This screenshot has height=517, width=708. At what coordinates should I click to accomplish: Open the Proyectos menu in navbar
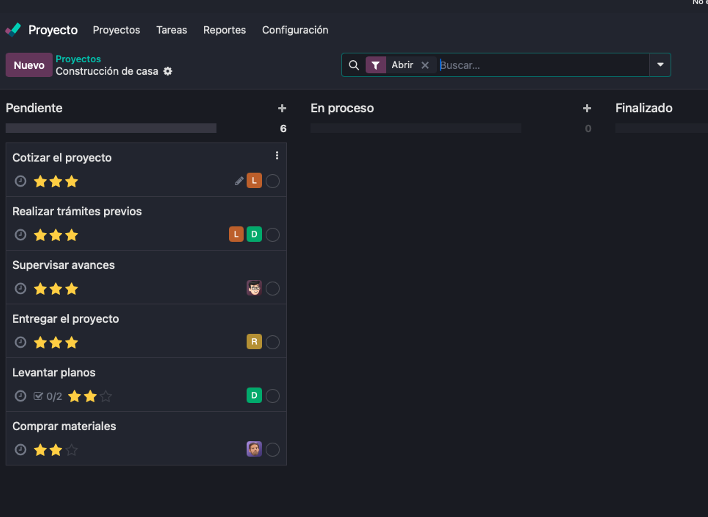pyautogui.click(x=116, y=30)
